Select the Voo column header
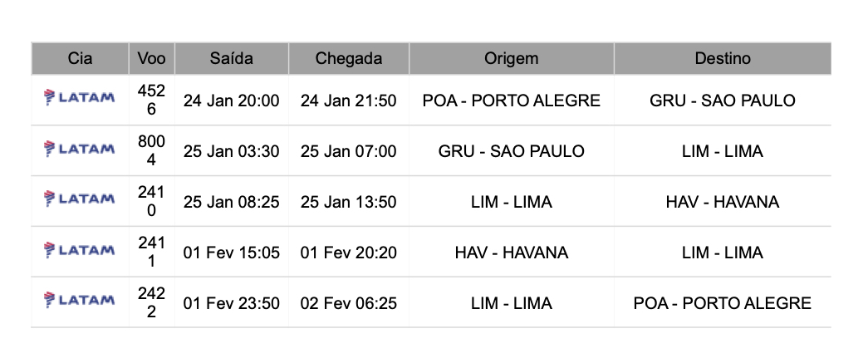Image resolution: width=868 pixels, height=363 pixels. pos(152,58)
